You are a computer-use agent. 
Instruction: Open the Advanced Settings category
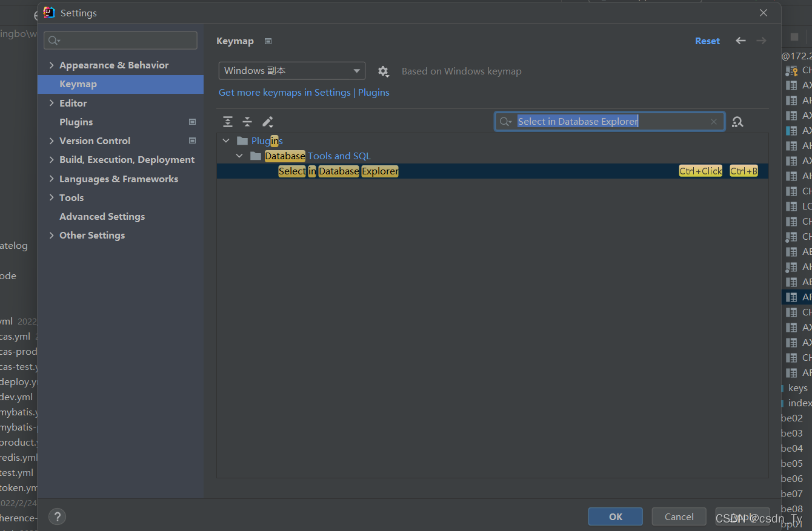102,216
